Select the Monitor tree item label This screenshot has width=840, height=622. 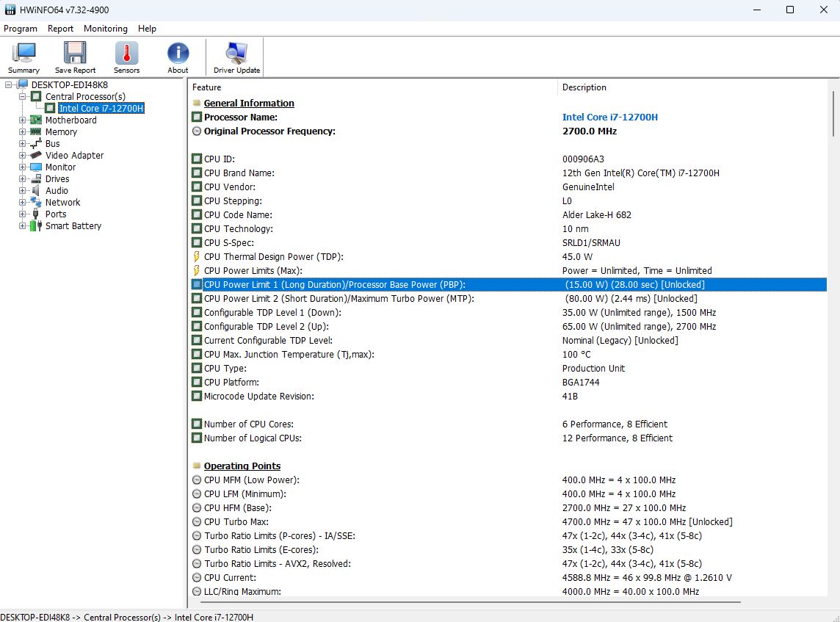pyautogui.click(x=60, y=167)
